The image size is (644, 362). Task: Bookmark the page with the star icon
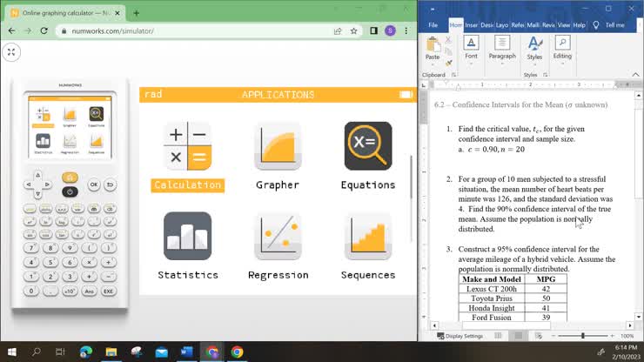pos(353,30)
